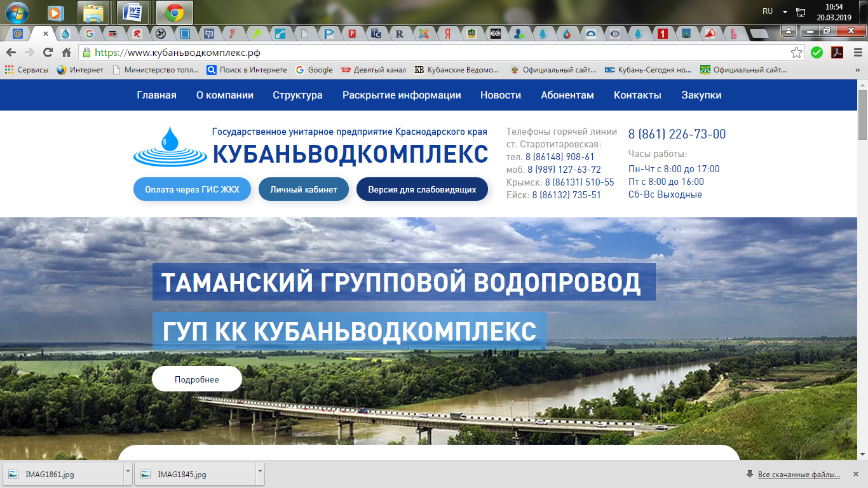This screenshot has height=488, width=868.
Task: Go to browser Home page icon
Action: (66, 53)
